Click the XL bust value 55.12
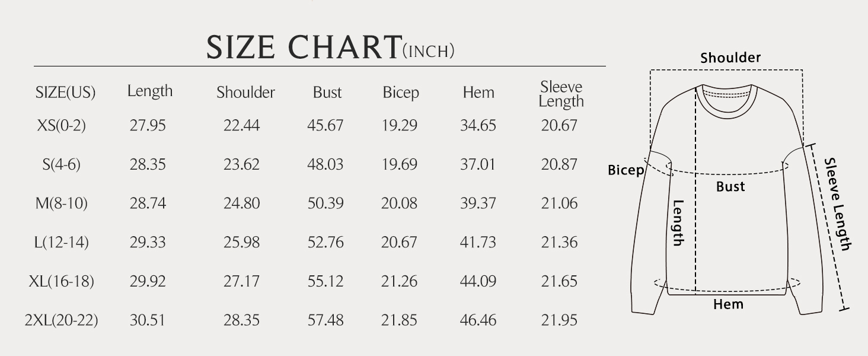868x356 pixels. pos(325,281)
